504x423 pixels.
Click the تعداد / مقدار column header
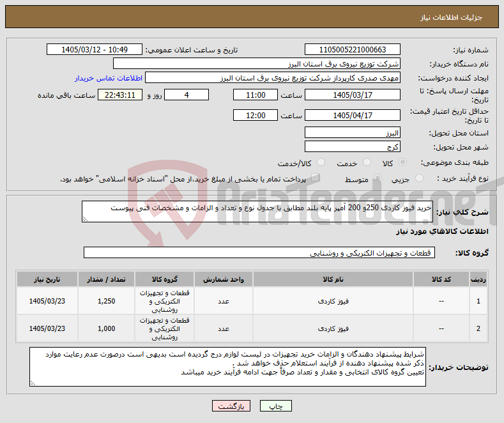[106, 279]
